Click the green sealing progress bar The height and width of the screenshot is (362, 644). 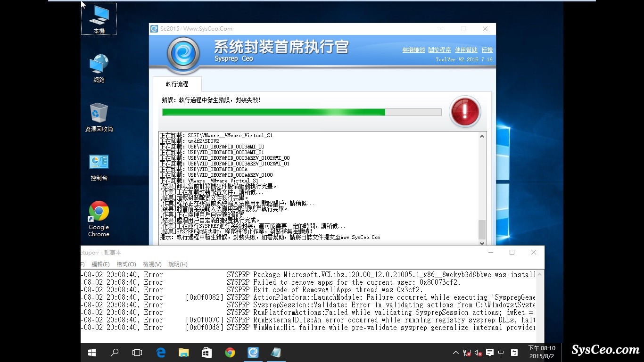[302, 112]
